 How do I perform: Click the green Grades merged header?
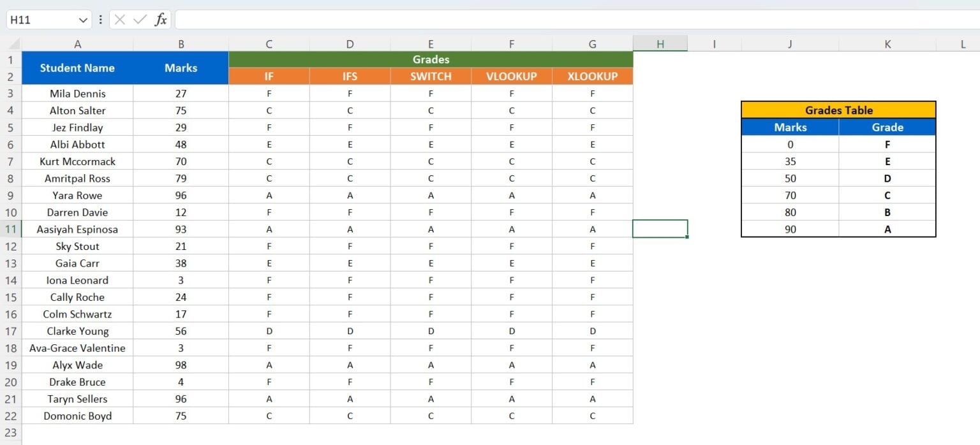click(x=430, y=59)
